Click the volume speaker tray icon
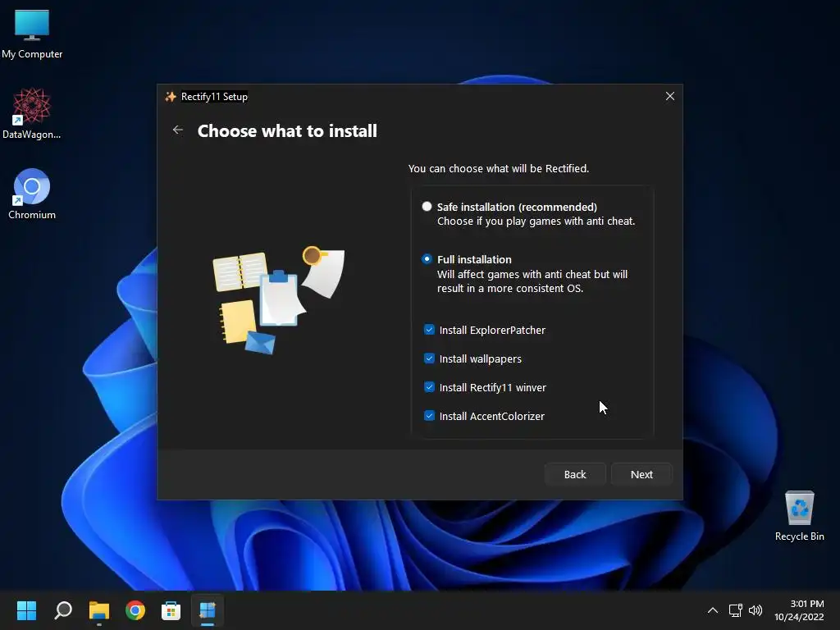 click(x=756, y=610)
